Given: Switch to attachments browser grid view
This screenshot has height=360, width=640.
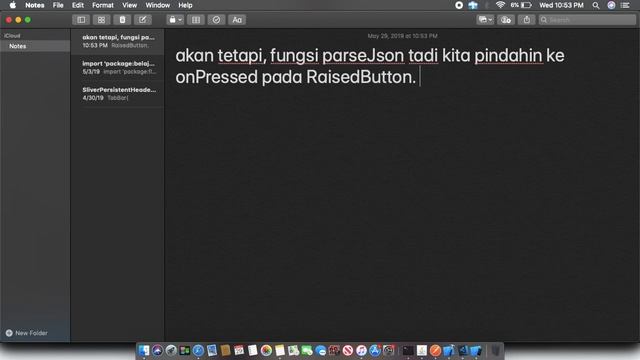Looking at the screenshot, I should click(101, 20).
